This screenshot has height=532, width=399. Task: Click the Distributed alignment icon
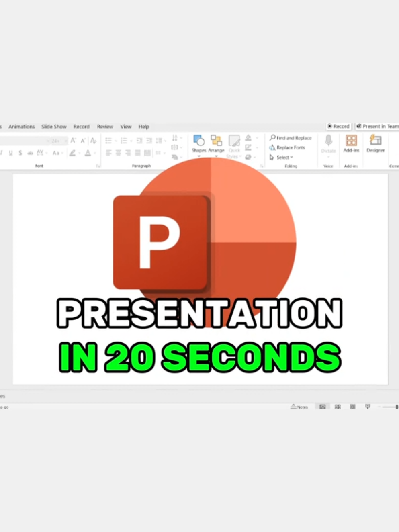click(147, 153)
